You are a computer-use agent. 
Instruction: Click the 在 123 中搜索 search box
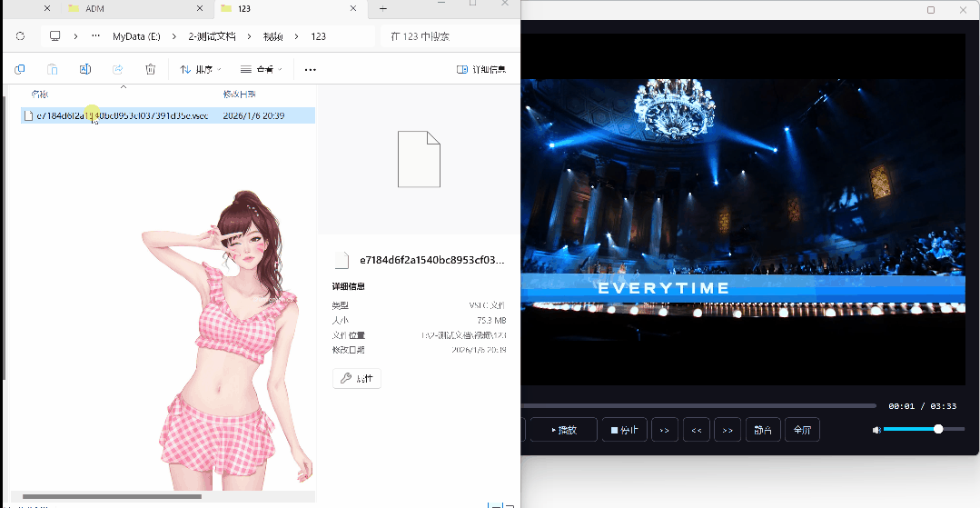(449, 36)
